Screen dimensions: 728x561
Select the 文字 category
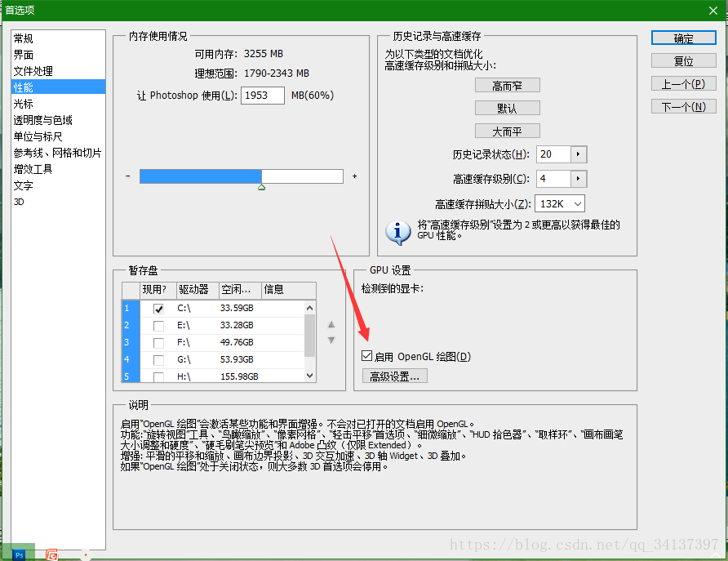click(x=58, y=185)
